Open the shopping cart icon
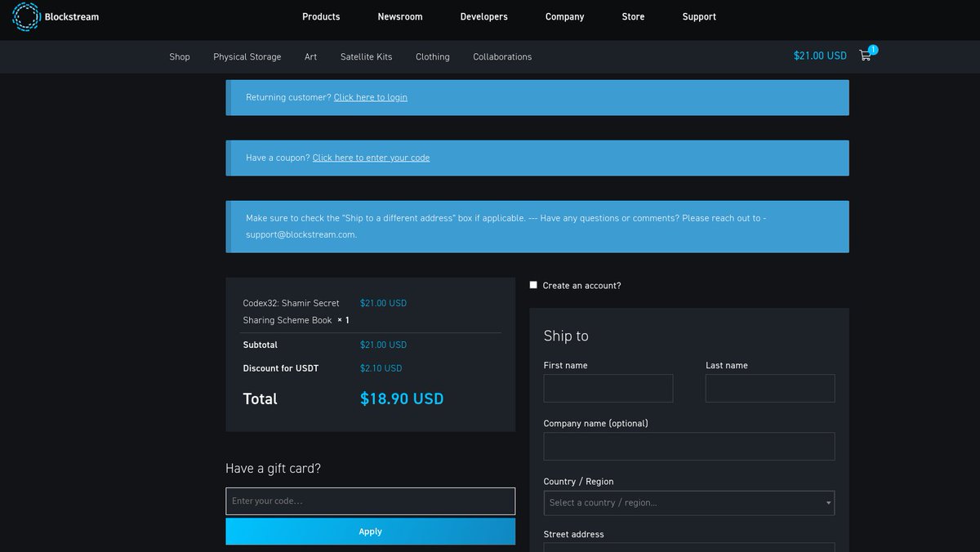The image size is (980, 552). [866, 56]
